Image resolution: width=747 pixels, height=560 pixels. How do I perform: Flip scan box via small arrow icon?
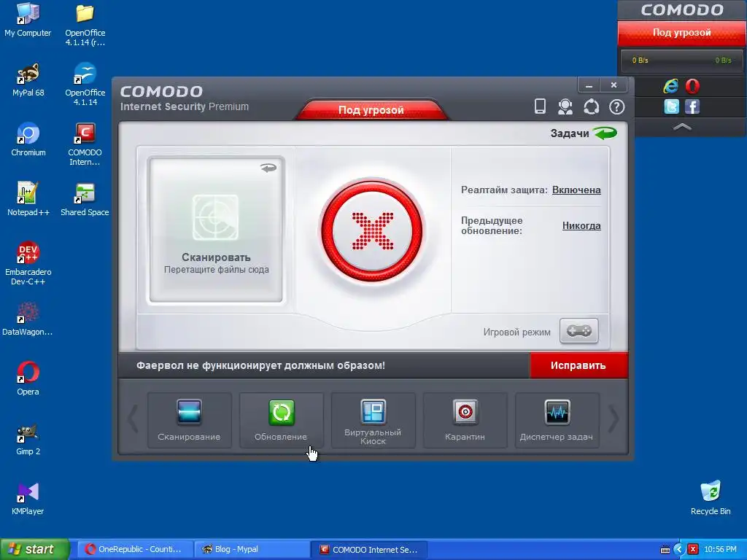pyautogui.click(x=268, y=168)
